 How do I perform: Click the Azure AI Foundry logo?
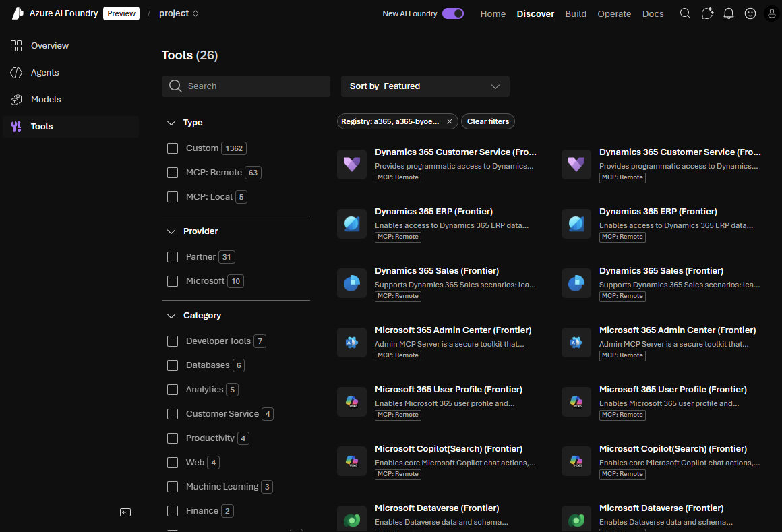pos(17,13)
